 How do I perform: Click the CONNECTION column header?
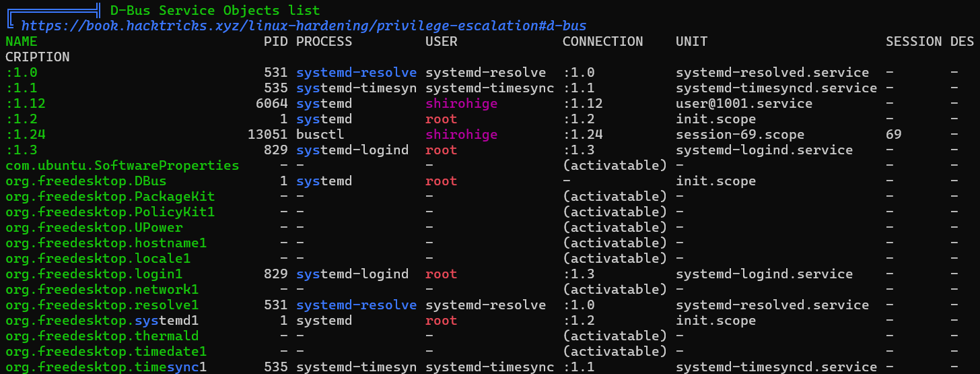pos(603,41)
